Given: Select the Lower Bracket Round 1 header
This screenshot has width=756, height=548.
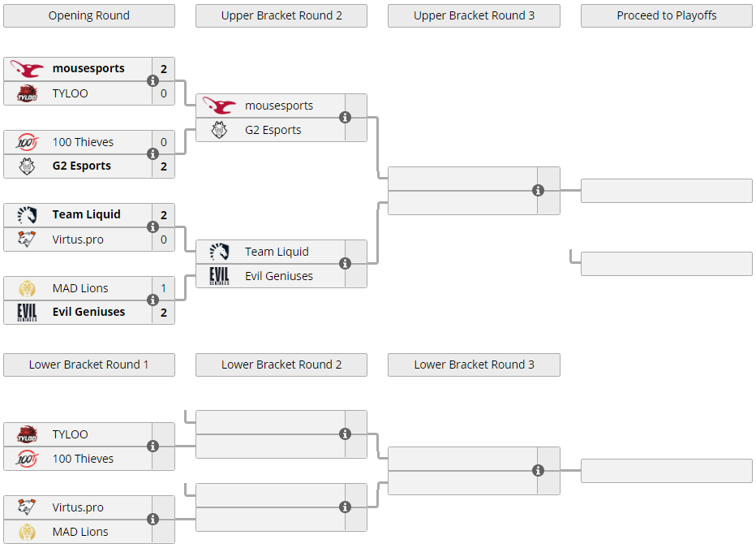Looking at the screenshot, I should click(89, 365).
